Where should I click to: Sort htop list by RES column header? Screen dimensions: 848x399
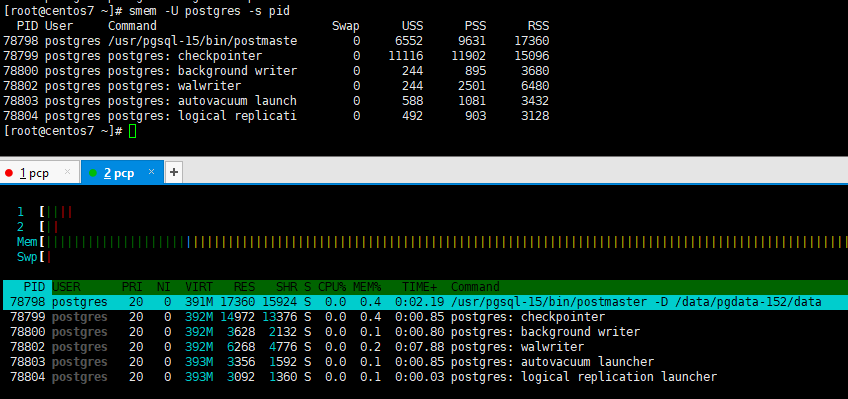[x=244, y=287]
